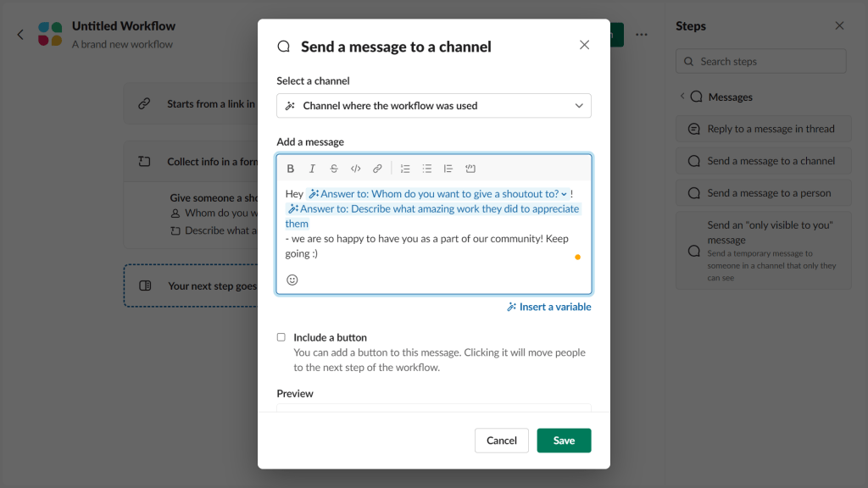Collapse the Messages category in Steps panel

pos(683,97)
